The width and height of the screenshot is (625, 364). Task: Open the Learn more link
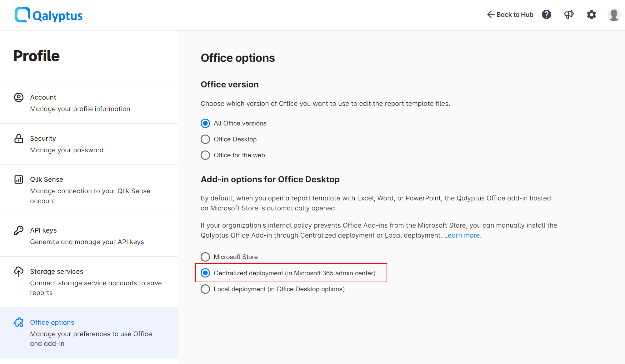coord(462,235)
